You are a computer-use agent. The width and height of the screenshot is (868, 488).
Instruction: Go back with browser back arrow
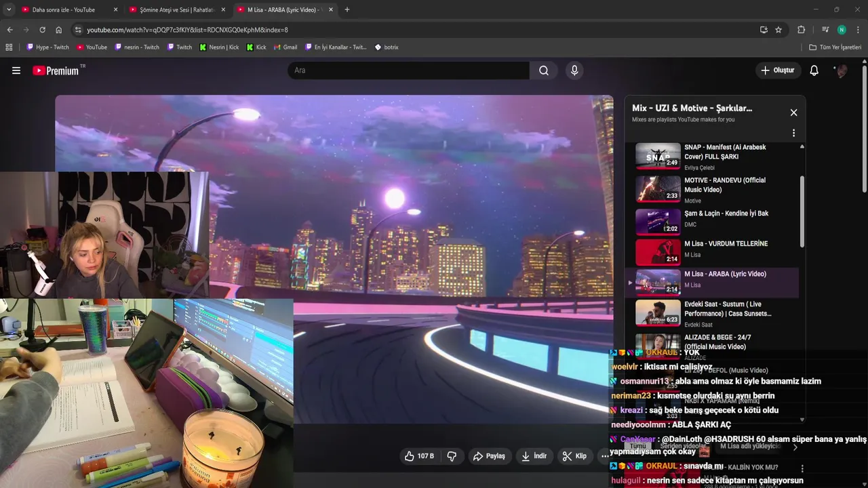coord(9,30)
